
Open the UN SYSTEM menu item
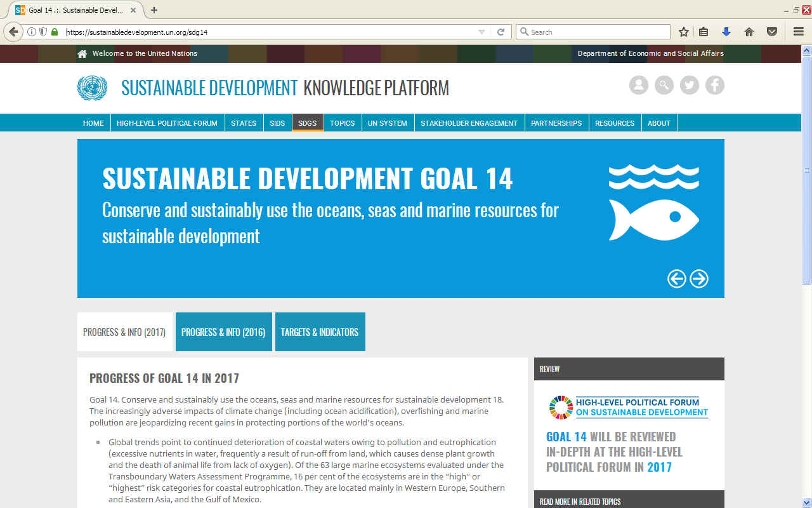(x=388, y=123)
